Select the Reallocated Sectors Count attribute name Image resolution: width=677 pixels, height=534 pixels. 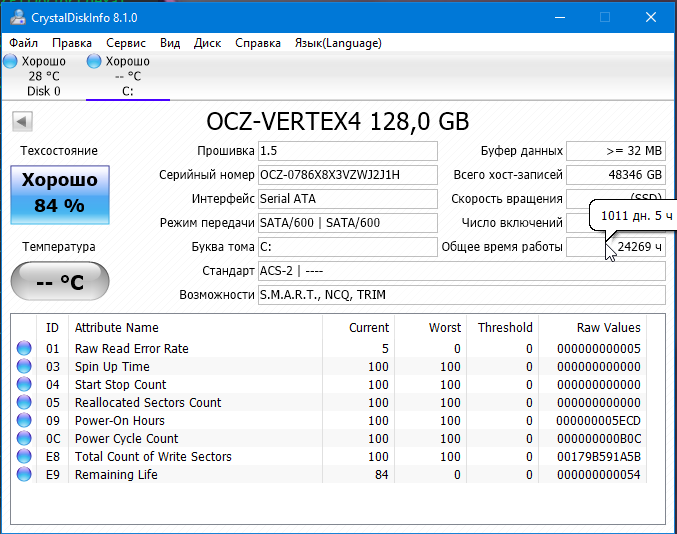pyautogui.click(x=148, y=402)
